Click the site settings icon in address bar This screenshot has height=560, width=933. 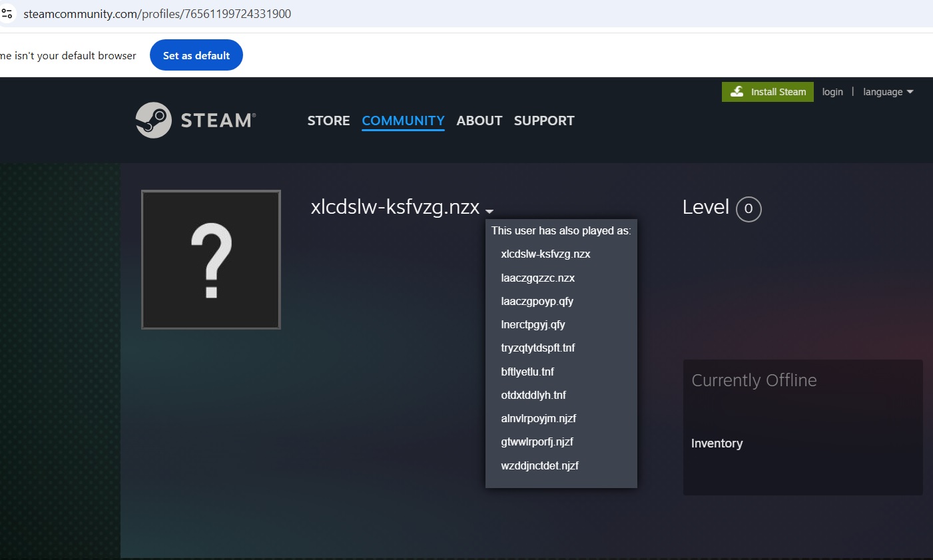pyautogui.click(x=7, y=13)
